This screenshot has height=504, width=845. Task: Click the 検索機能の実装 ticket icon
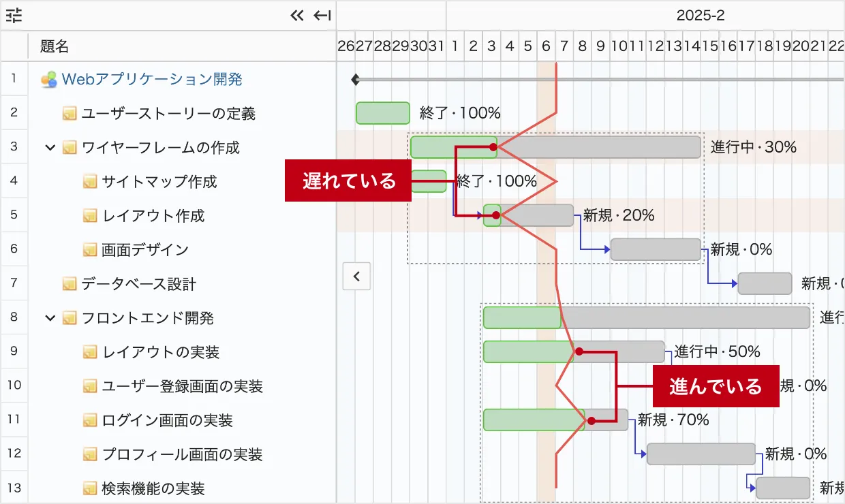point(89,488)
